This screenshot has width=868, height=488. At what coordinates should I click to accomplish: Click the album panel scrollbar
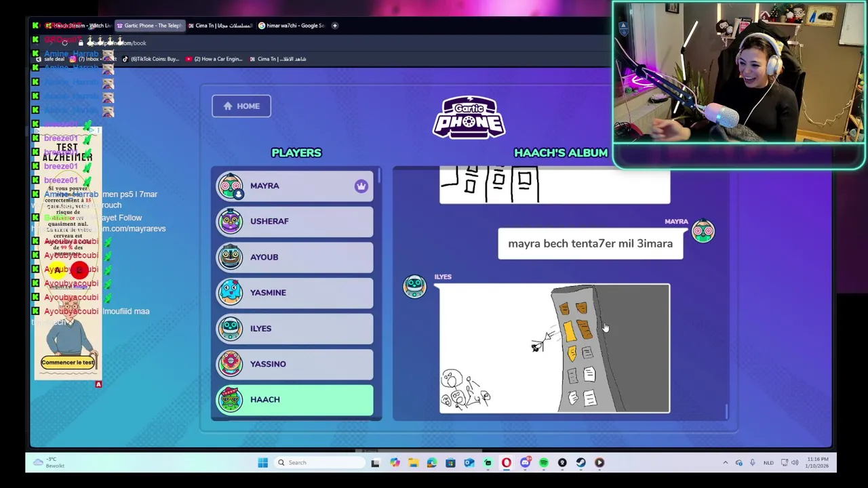726,411
